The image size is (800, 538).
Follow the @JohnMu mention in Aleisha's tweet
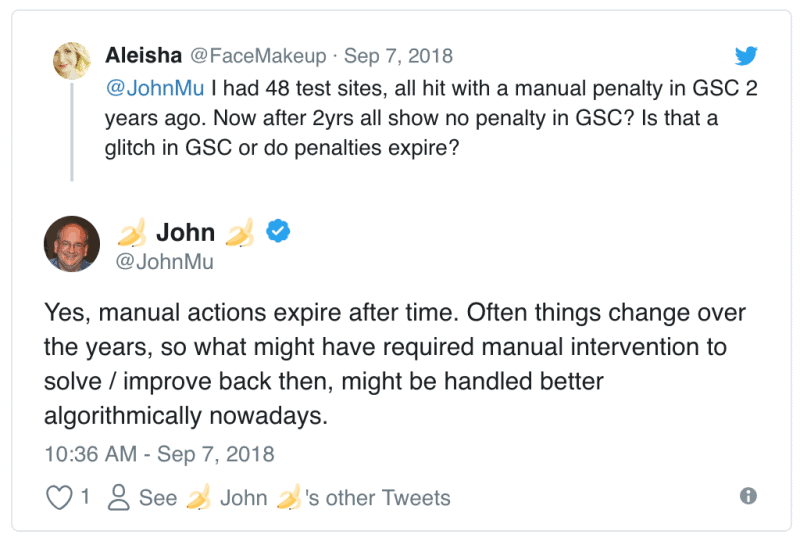[x=143, y=88]
